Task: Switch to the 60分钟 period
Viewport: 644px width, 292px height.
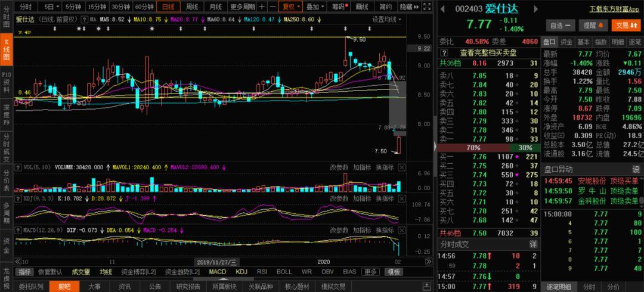Action: [x=144, y=7]
